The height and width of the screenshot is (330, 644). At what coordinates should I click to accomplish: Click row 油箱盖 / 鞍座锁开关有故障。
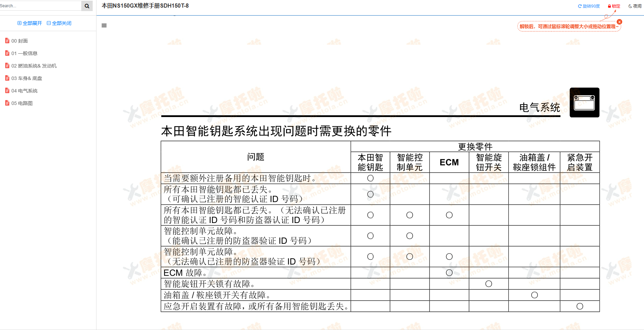click(380, 295)
